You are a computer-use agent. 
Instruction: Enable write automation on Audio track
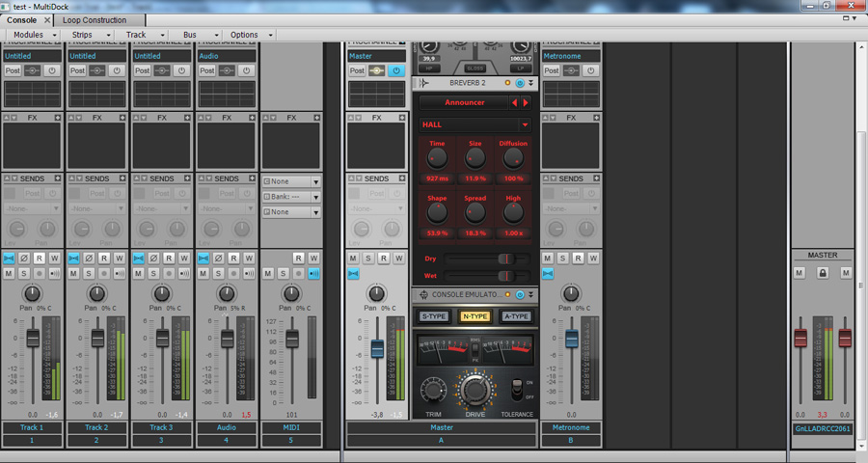point(249,259)
